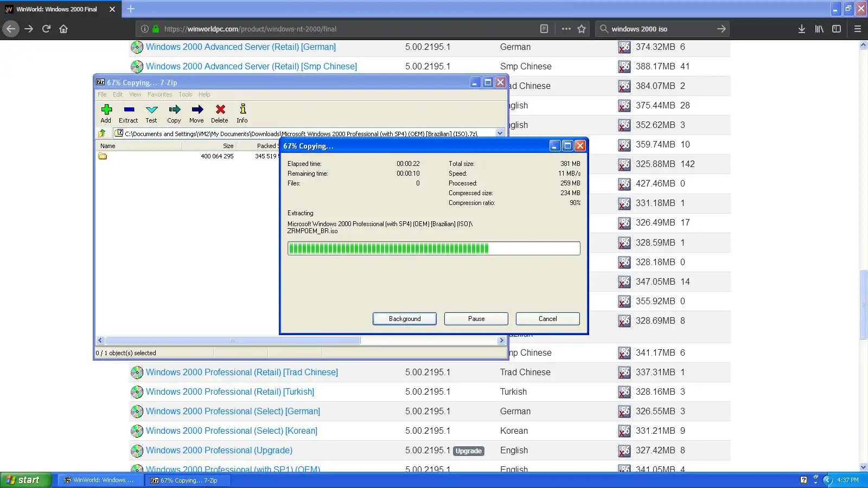This screenshot has height=488, width=868.
Task: Open the Help menu in 7-Zip
Action: (205, 94)
